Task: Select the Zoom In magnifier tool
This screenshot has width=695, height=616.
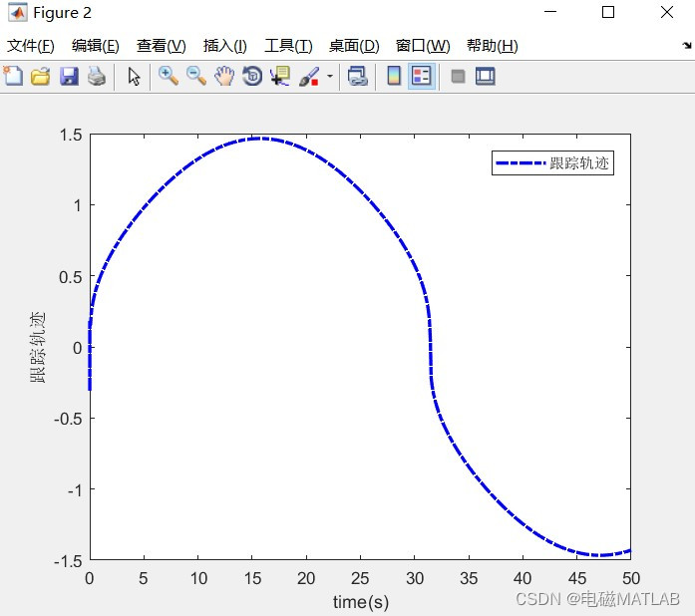Action: (x=168, y=76)
